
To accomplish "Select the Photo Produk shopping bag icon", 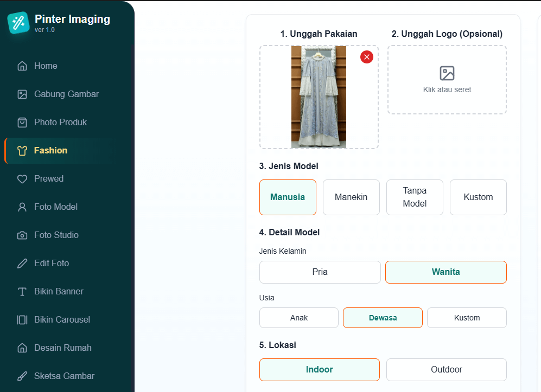I will 22,123.
